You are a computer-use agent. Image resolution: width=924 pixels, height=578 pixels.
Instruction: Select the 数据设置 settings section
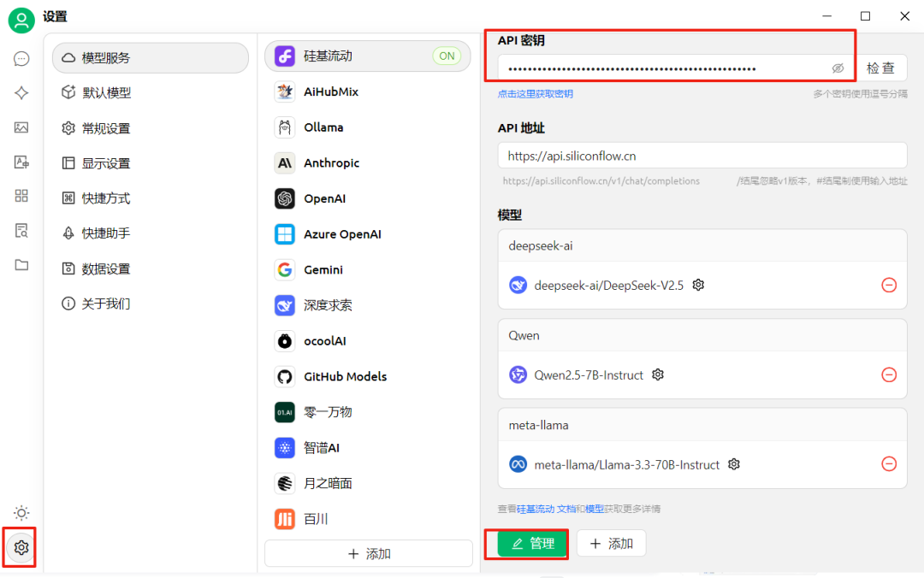tap(151, 268)
